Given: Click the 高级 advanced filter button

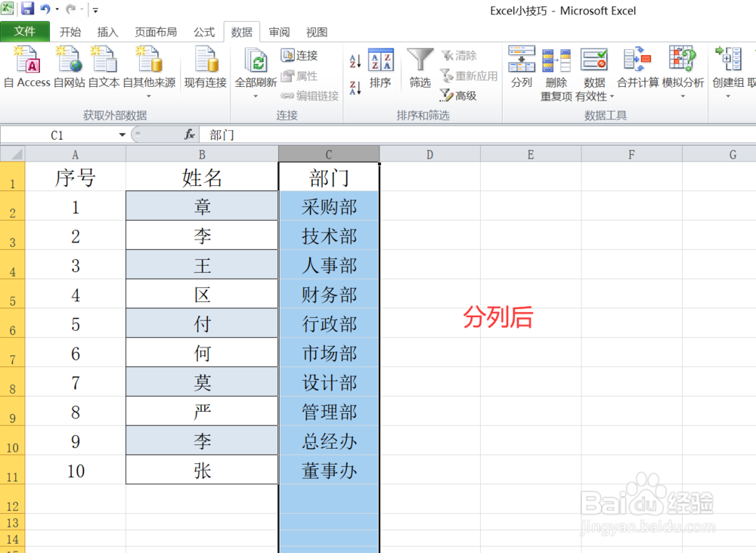Looking at the screenshot, I should pyautogui.click(x=460, y=96).
